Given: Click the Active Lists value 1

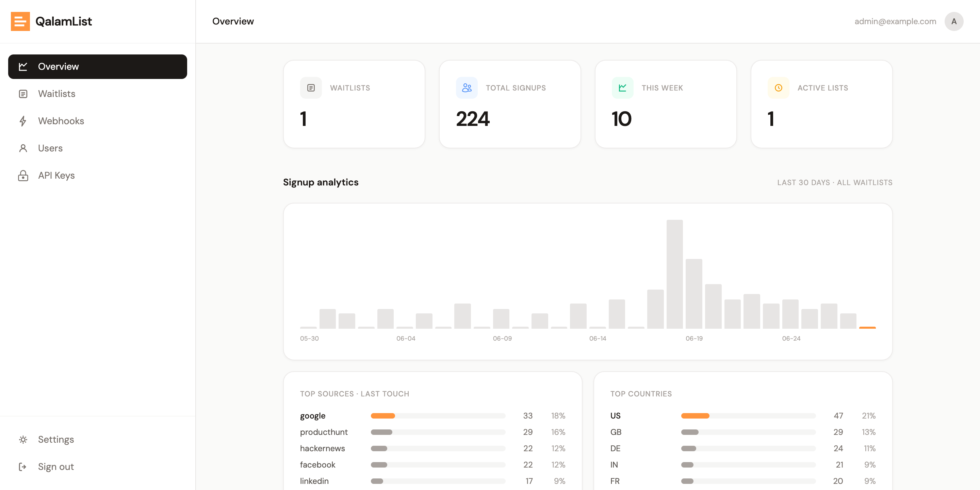Looking at the screenshot, I should [771, 119].
